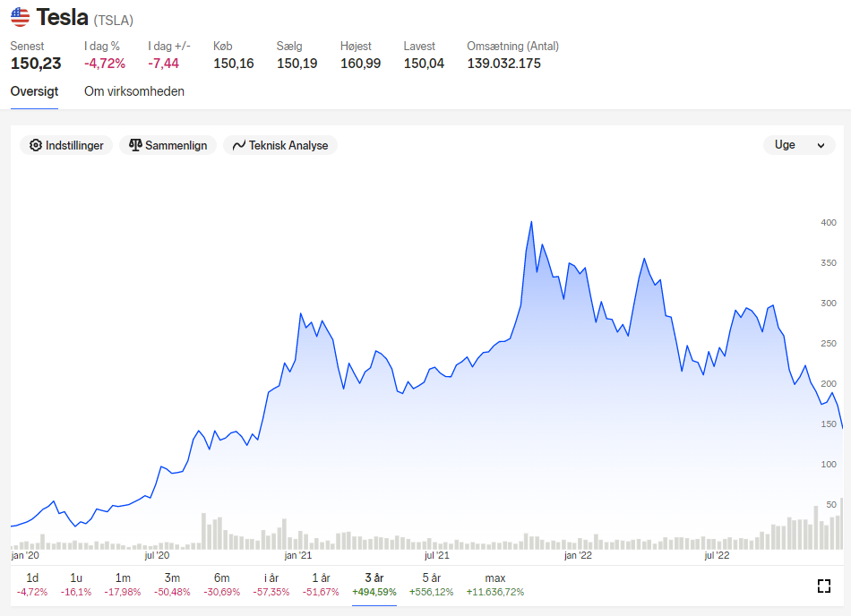Click the 350 price axis label
Image resolution: width=851 pixels, height=616 pixels.
tap(829, 262)
